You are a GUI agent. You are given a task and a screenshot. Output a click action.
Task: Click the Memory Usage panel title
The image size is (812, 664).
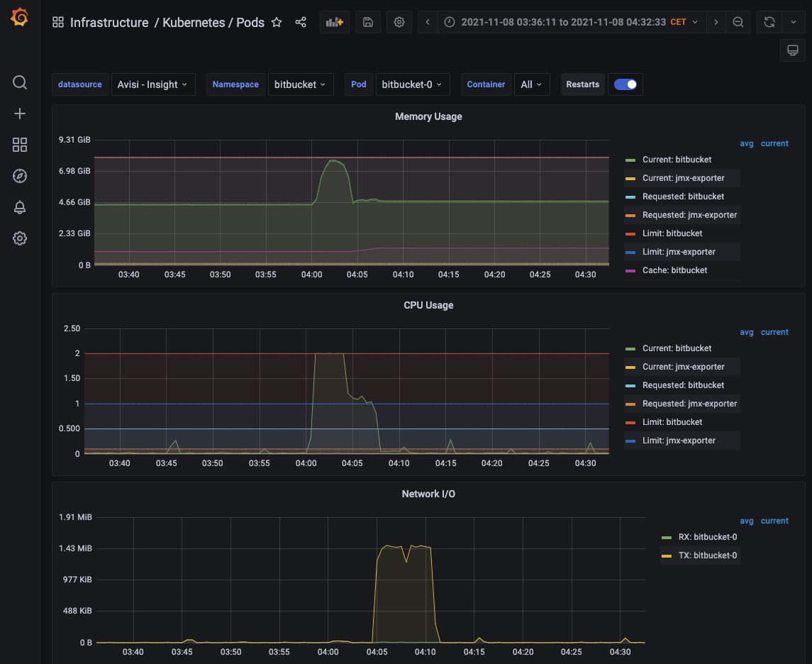428,116
